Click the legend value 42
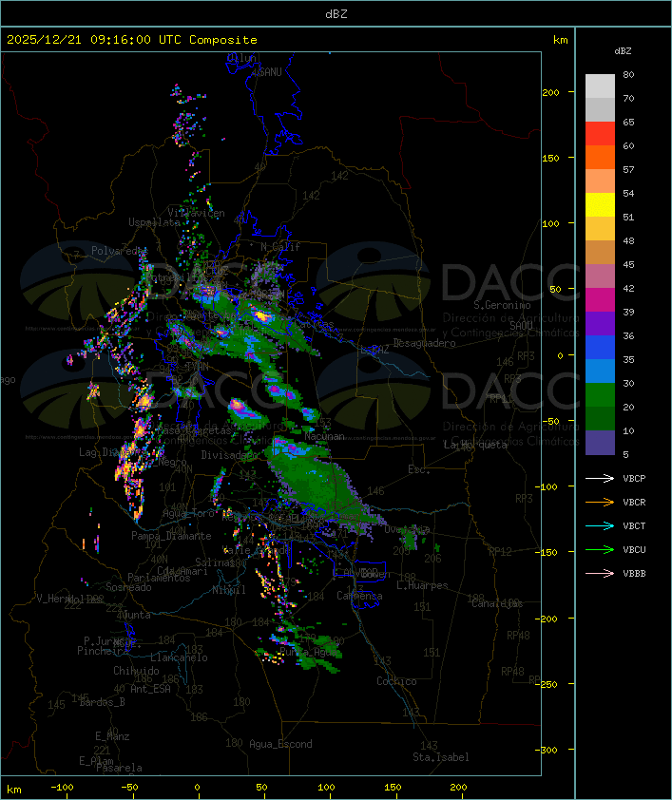The height and width of the screenshot is (800, 672). (628, 288)
